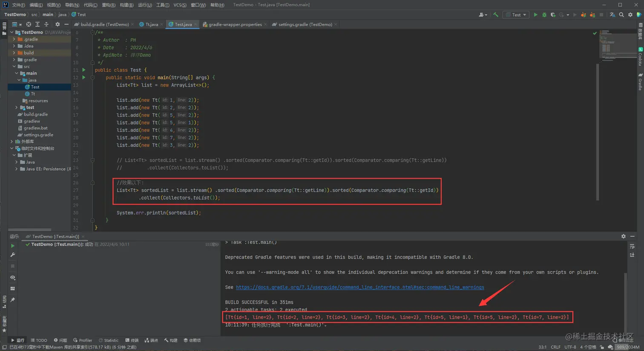Screen dimensions: 644x351
Task: Click the grayed stop square in top toolbar
Action: [x=601, y=15]
